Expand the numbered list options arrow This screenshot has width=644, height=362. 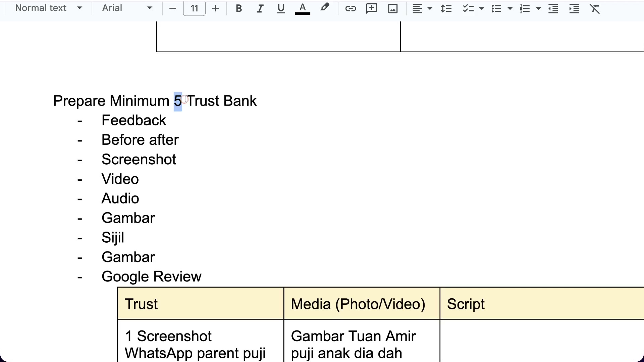pos(538,8)
